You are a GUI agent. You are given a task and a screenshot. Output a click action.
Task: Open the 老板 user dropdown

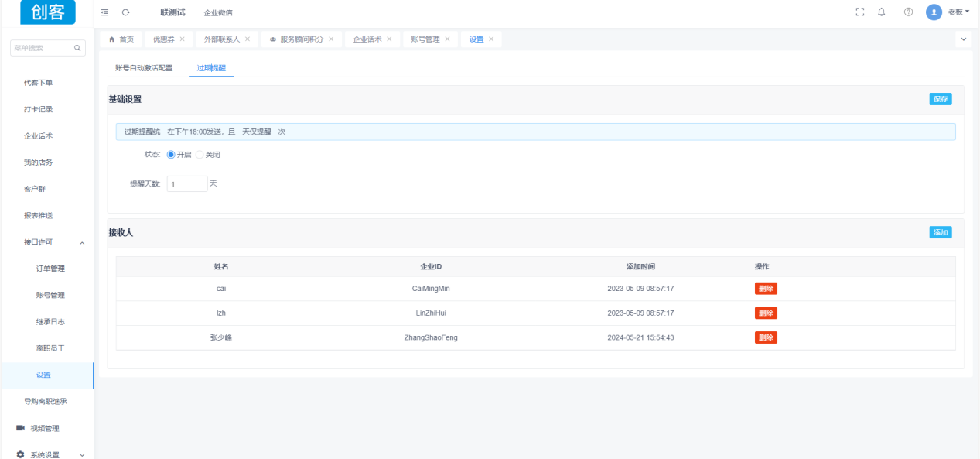click(x=958, y=12)
